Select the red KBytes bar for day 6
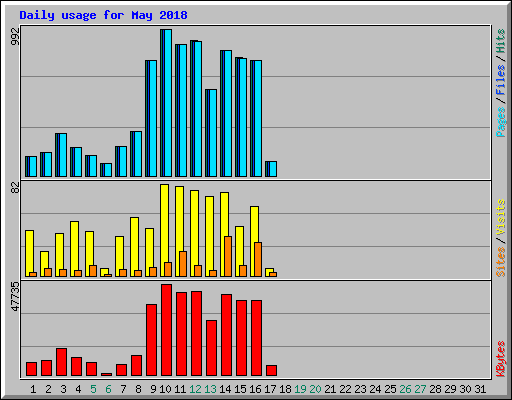This screenshot has height=400, width=512. tap(106, 374)
